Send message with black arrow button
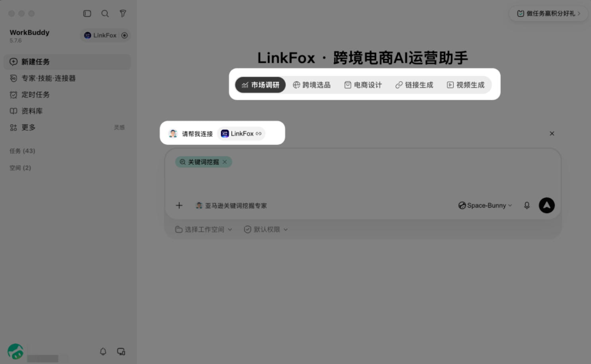This screenshot has width=591, height=364. point(547,205)
